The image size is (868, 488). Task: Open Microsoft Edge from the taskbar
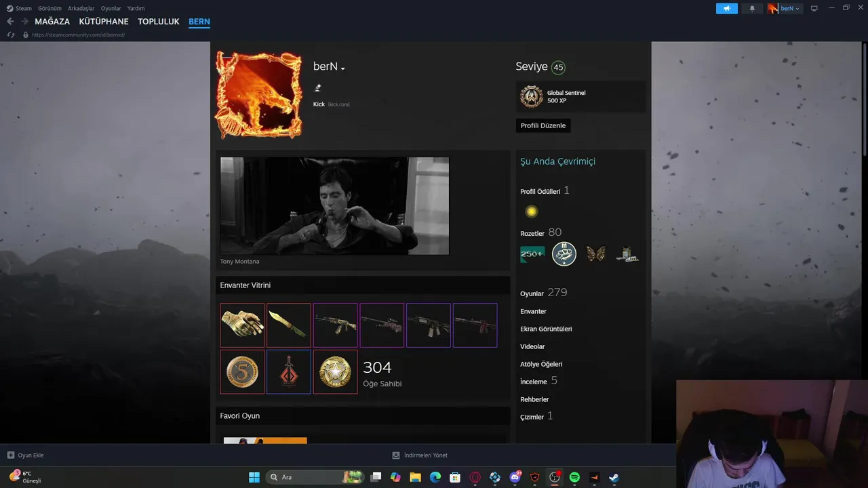435,477
